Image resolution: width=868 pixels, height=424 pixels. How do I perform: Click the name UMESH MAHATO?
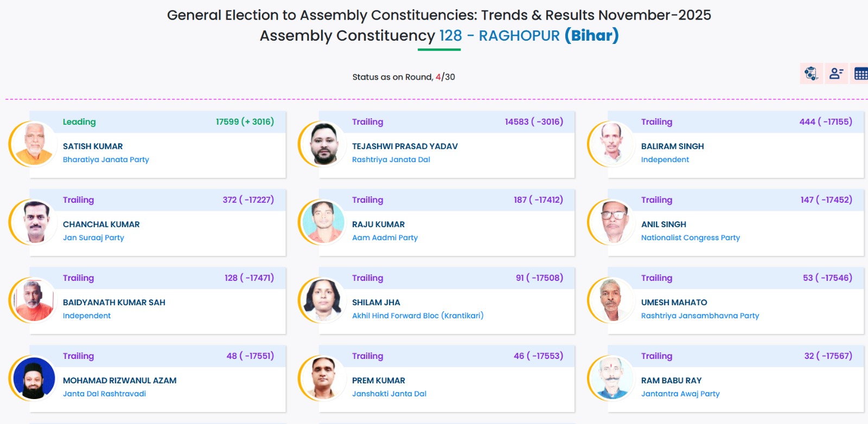pyautogui.click(x=674, y=303)
